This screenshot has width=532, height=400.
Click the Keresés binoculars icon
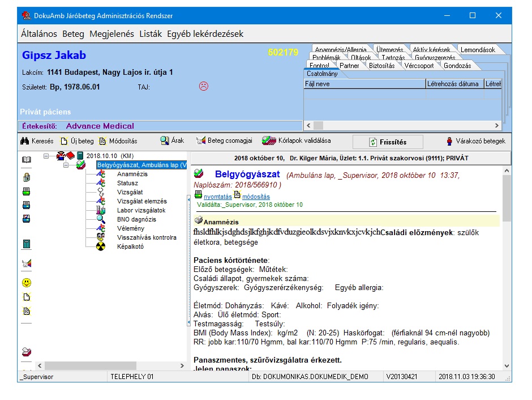click(24, 141)
